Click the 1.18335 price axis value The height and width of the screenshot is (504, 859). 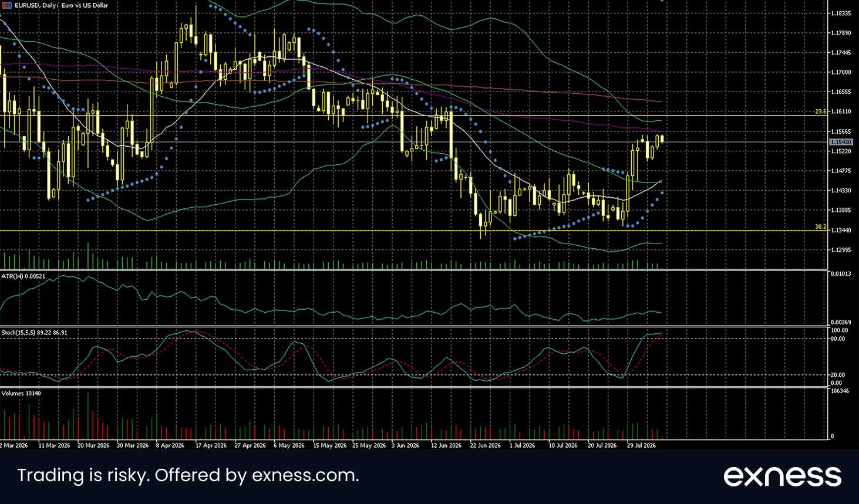[841, 13]
